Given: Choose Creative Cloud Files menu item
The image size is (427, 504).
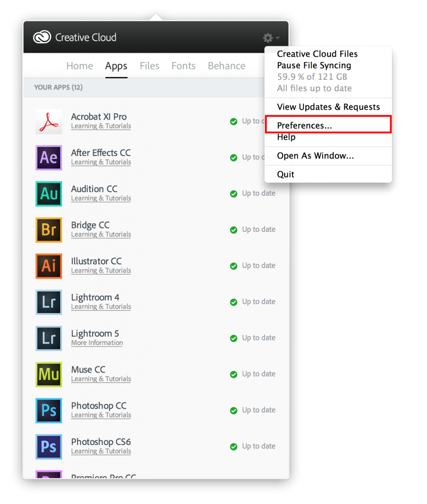Looking at the screenshot, I should tap(317, 54).
